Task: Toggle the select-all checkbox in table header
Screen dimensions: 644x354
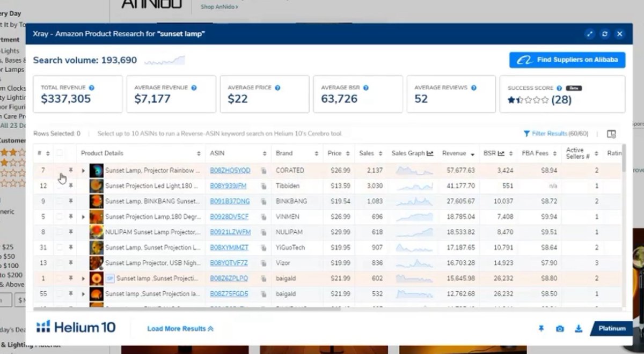Action: (60, 153)
